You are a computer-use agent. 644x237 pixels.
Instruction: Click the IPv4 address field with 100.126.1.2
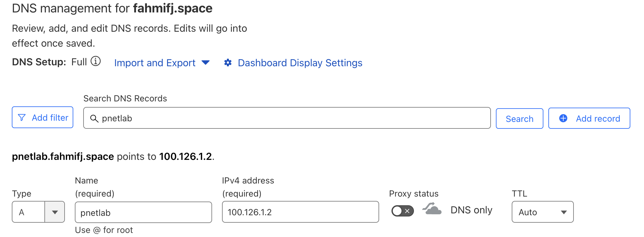point(300,212)
